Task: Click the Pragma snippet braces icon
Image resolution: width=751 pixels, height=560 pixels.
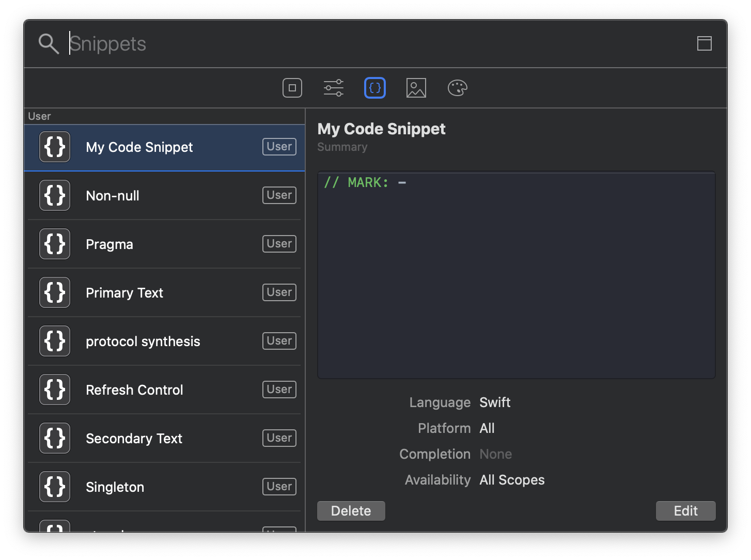Action: 55,244
